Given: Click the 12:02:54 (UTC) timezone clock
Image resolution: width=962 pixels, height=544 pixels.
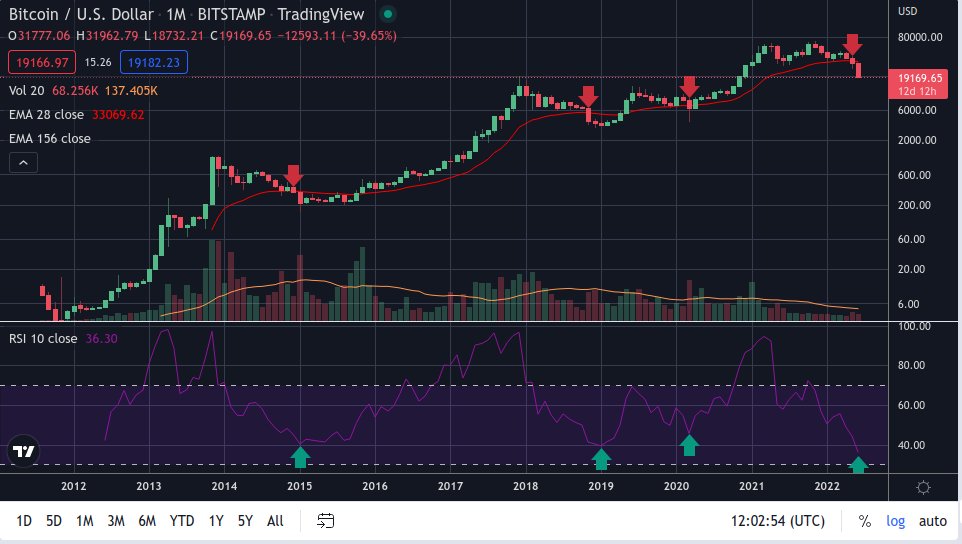Looking at the screenshot, I should coord(777,521).
